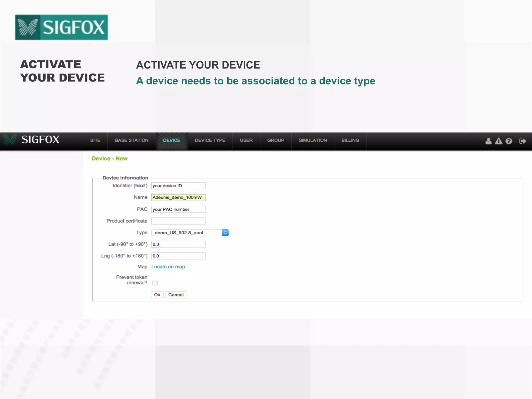Click the Device information legend text
This screenshot has height=399, width=532.
(x=125, y=178)
